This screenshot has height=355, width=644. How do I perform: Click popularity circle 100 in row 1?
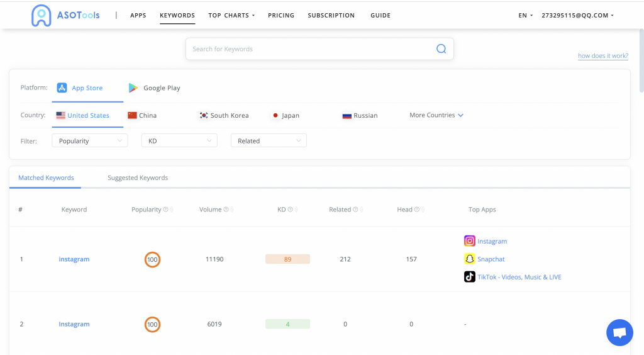[152, 259]
